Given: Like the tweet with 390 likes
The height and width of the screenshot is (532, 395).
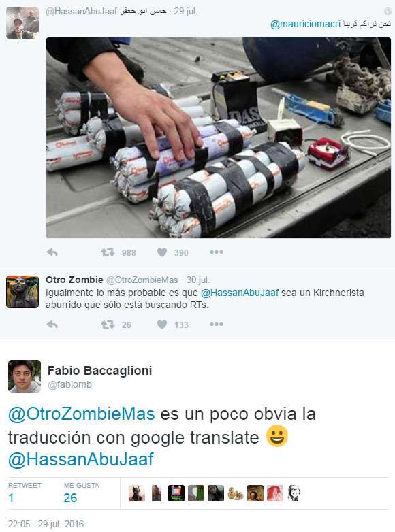Looking at the screenshot, I should (162, 252).
